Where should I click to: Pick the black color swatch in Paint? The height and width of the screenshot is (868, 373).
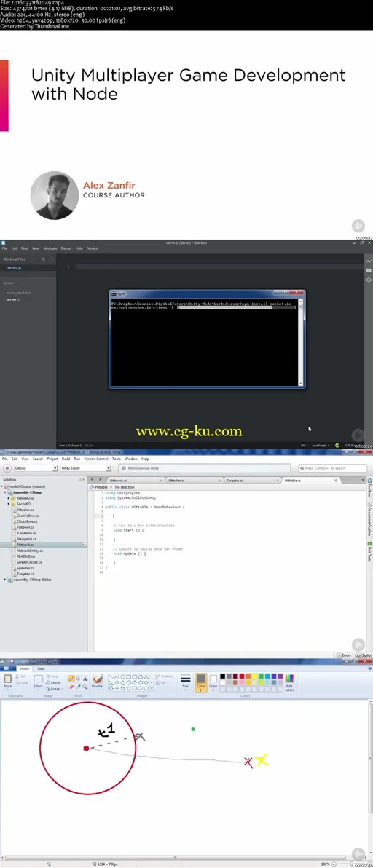pos(222,676)
